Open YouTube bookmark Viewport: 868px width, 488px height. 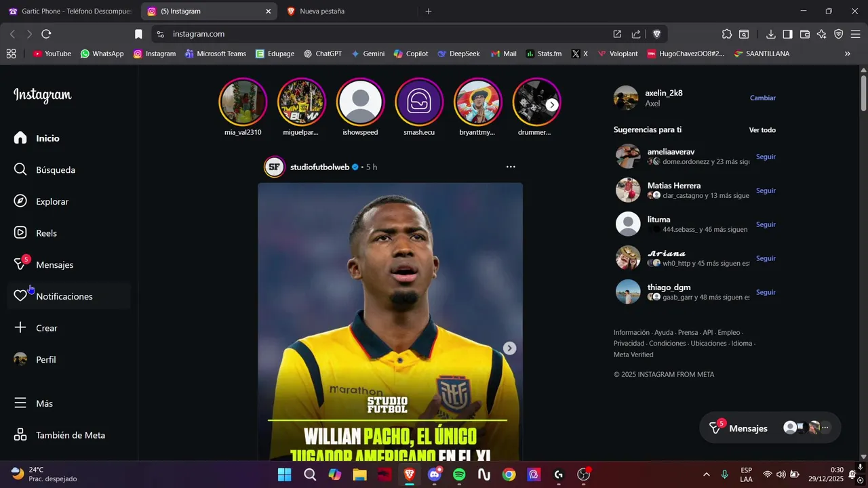(52, 54)
